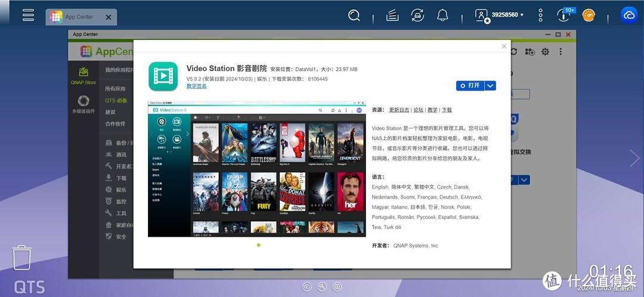Open the three-dot More menu in top bar
644x297 pixels.
(540, 16)
